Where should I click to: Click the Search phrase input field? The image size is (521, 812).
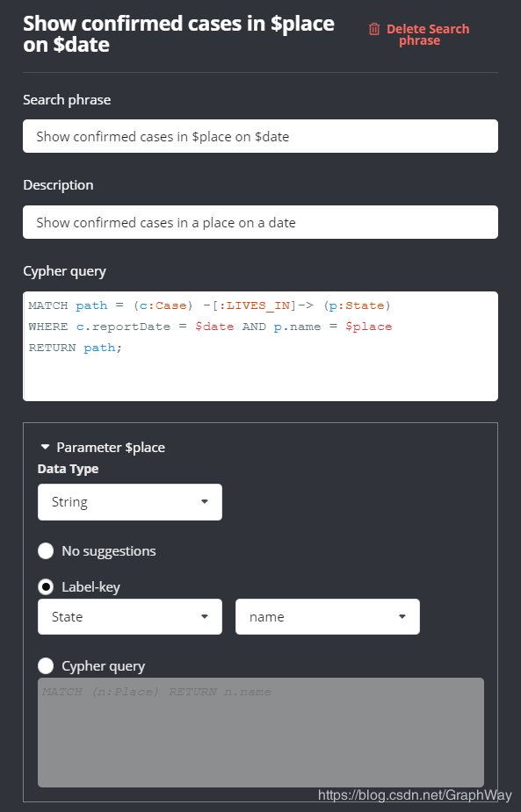260,136
